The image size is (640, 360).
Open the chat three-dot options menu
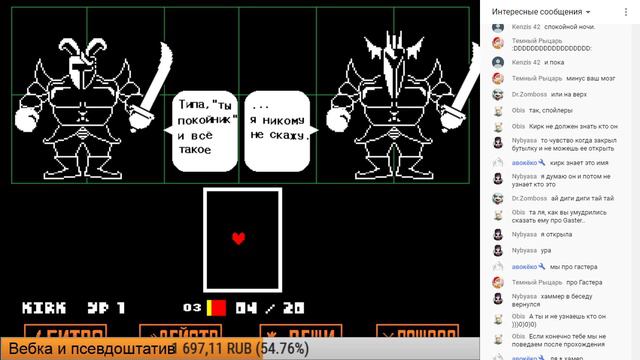(626, 12)
